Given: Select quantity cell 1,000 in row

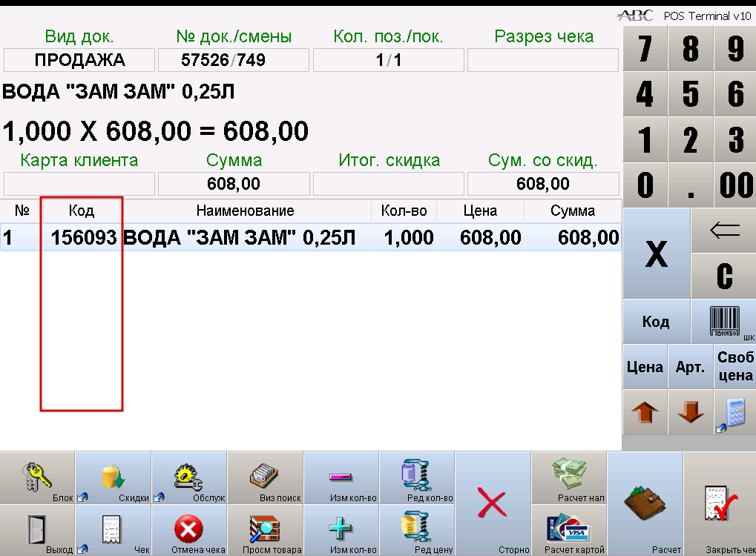Looking at the screenshot, I should (404, 237).
